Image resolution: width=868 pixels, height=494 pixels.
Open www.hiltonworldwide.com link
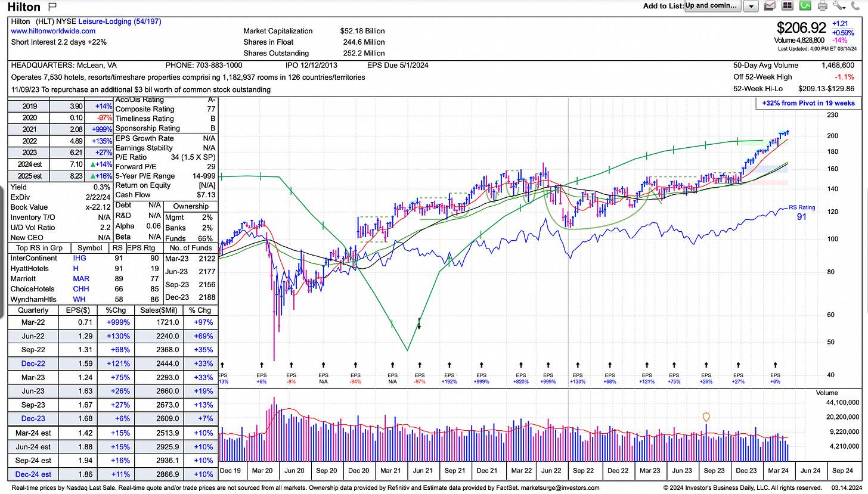53,31
